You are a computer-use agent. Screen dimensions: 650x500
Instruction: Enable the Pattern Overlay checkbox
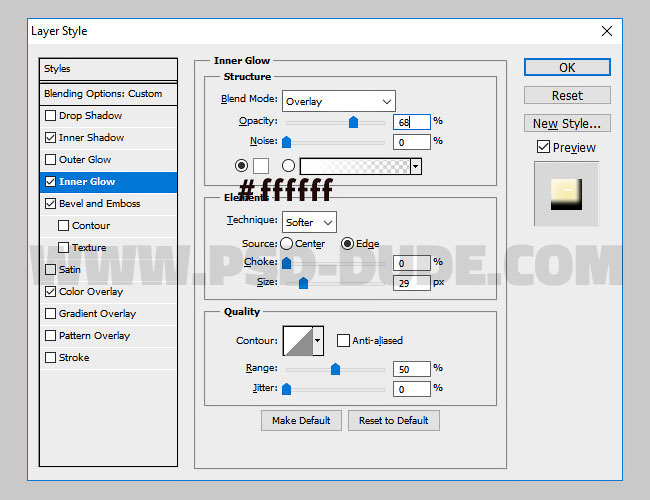click(x=50, y=335)
